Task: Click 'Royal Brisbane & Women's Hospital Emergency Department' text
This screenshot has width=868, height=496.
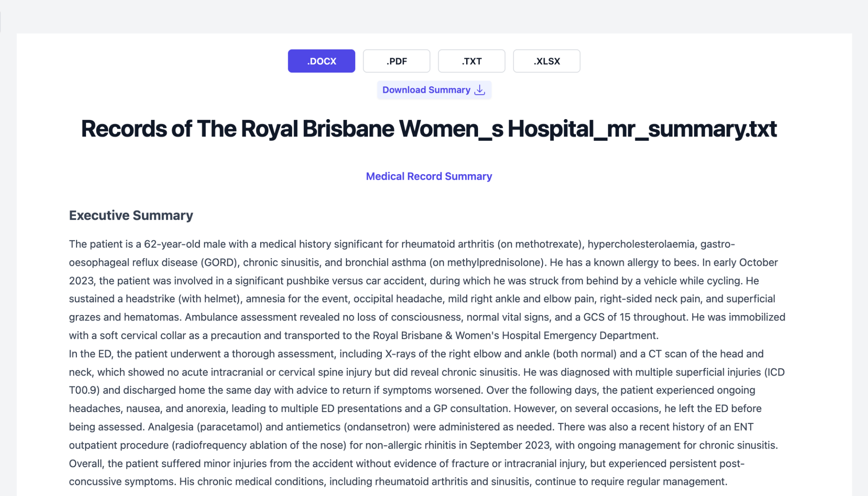Action: 515,336
